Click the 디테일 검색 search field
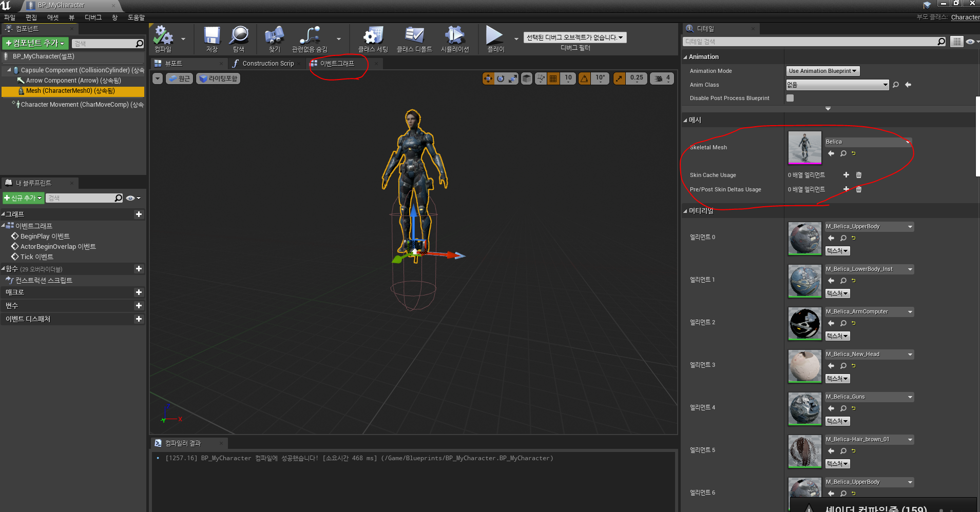Screen dimensions: 980x512 point(814,42)
